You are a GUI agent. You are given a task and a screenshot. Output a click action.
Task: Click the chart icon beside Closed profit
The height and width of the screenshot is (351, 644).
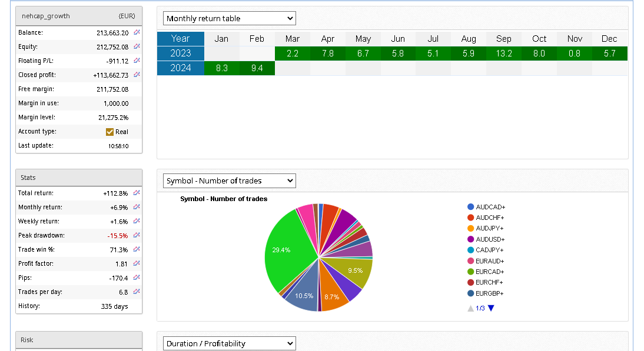[137, 75]
